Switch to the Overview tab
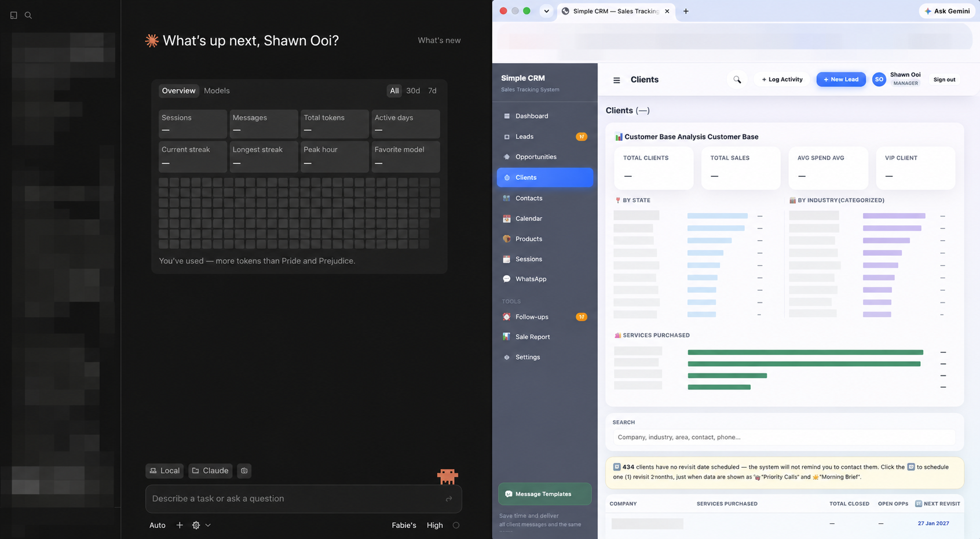 pos(178,90)
